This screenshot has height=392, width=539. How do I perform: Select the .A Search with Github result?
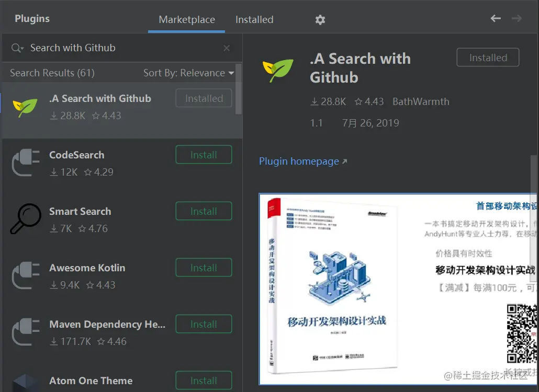pos(122,110)
